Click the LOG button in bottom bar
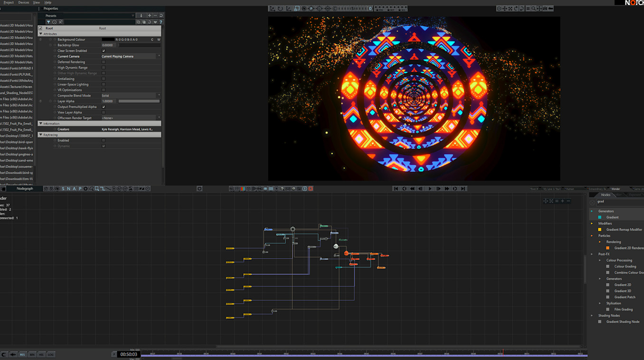644x360 pixels. pyautogui.click(x=50, y=355)
